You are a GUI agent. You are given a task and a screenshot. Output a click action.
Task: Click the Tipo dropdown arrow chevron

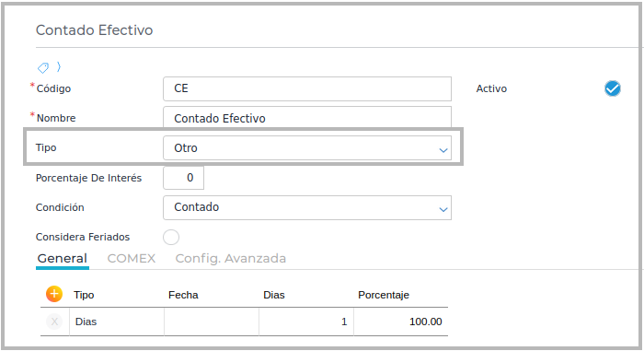point(443,150)
